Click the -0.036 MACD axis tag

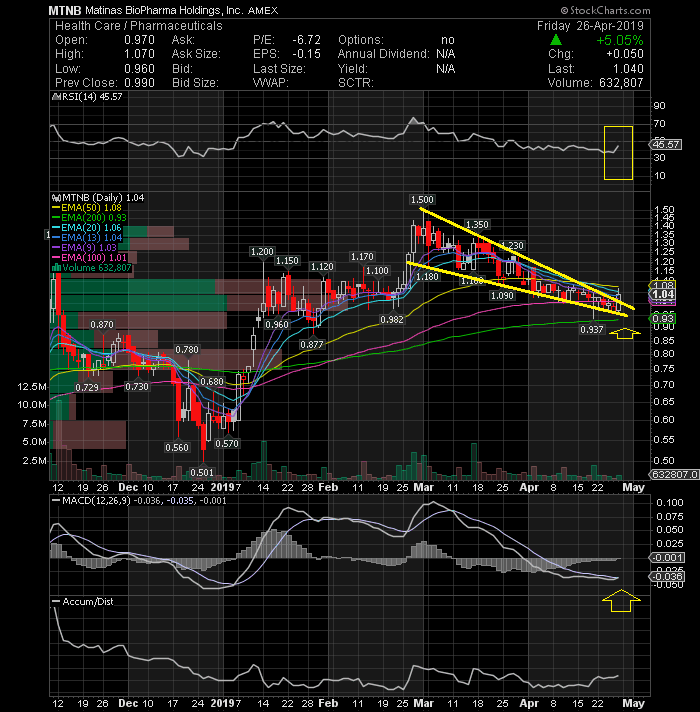pyautogui.click(x=667, y=576)
